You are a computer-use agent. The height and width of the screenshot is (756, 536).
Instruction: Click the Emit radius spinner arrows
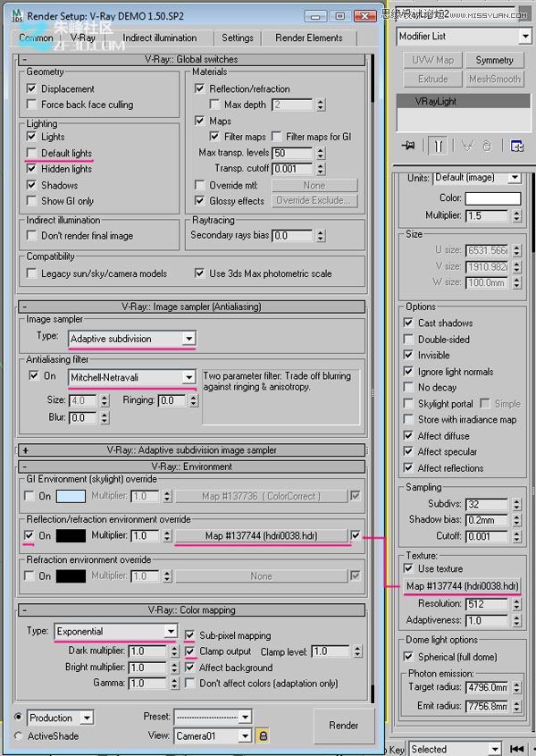pos(516,706)
